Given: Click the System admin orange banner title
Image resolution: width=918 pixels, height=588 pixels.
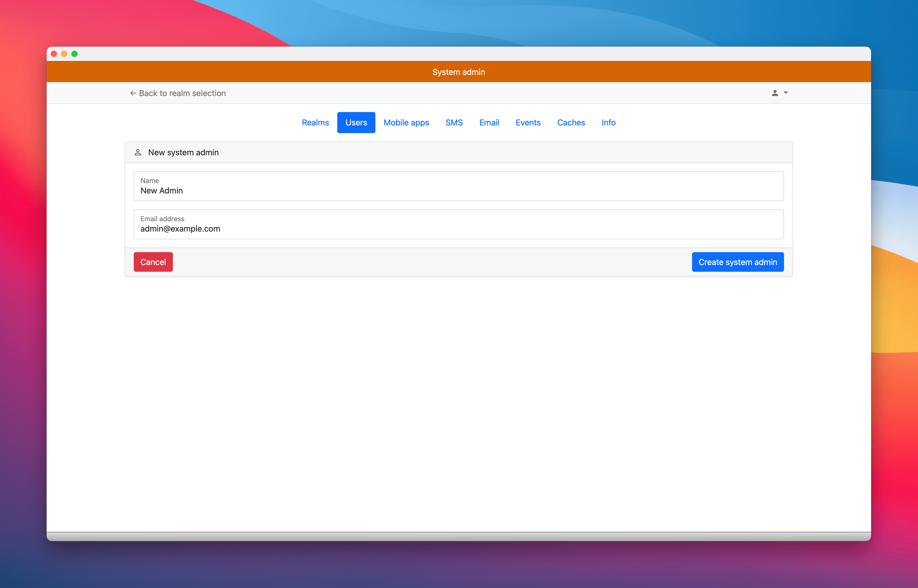Looking at the screenshot, I should pyautogui.click(x=459, y=72).
